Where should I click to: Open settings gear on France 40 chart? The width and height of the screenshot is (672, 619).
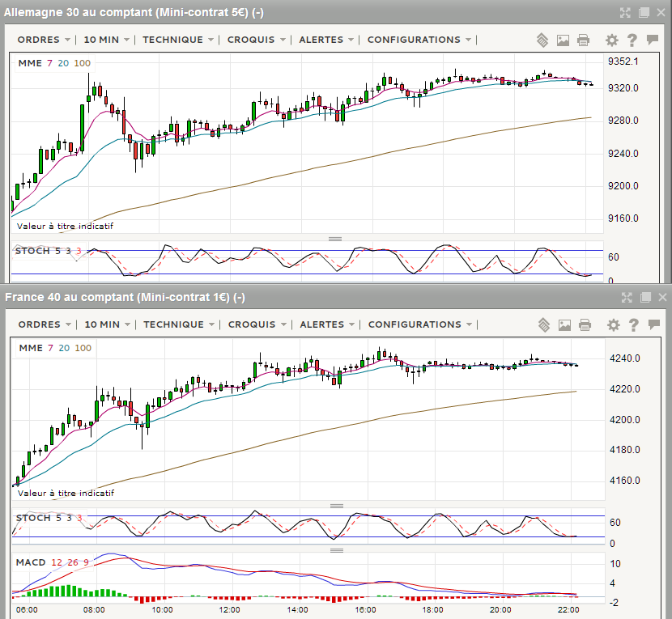[x=613, y=324]
